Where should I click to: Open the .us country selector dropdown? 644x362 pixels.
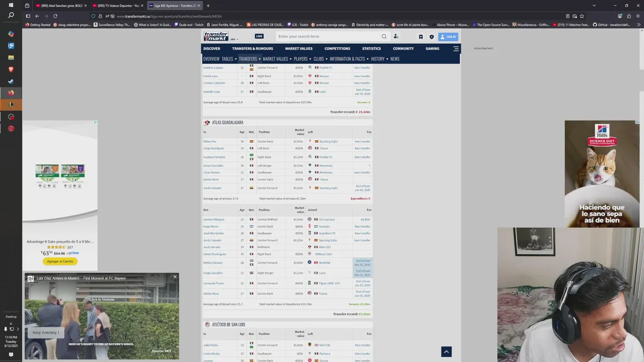click(234, 39)
